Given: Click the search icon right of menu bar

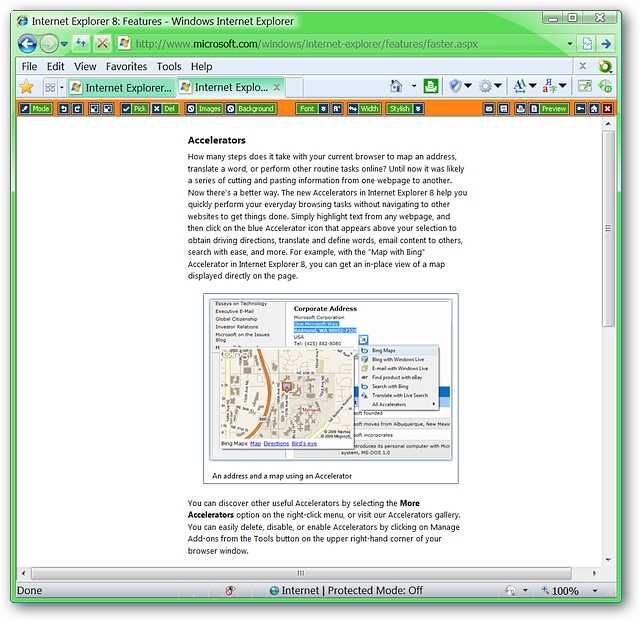Looking at the screenshot, I should 605,66.
